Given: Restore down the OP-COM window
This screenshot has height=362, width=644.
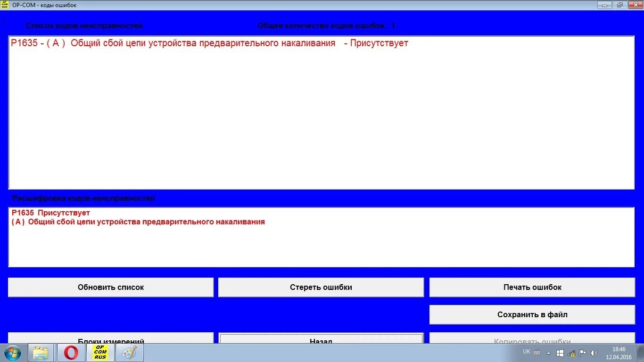Looking at the screenshot, I should click(619, 5).
